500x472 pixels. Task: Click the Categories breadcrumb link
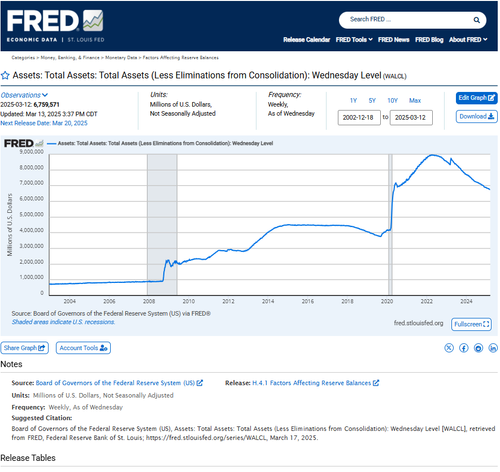23,58
